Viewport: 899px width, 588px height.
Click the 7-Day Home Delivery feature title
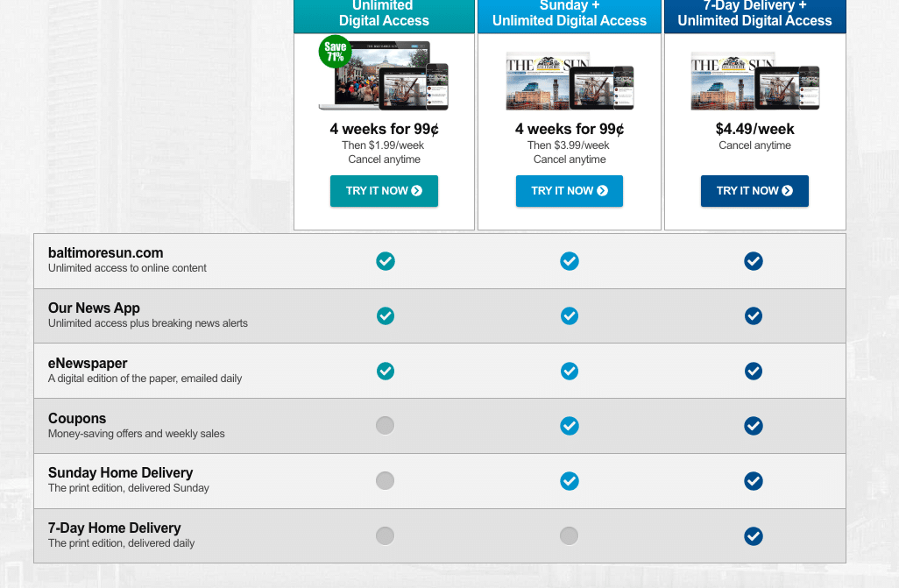pos(115,528)
